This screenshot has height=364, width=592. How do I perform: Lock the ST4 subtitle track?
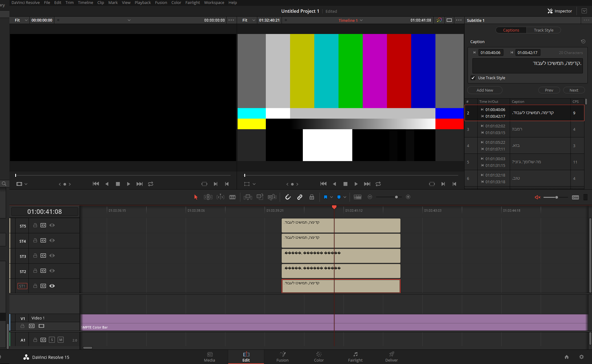coord(35,241)
